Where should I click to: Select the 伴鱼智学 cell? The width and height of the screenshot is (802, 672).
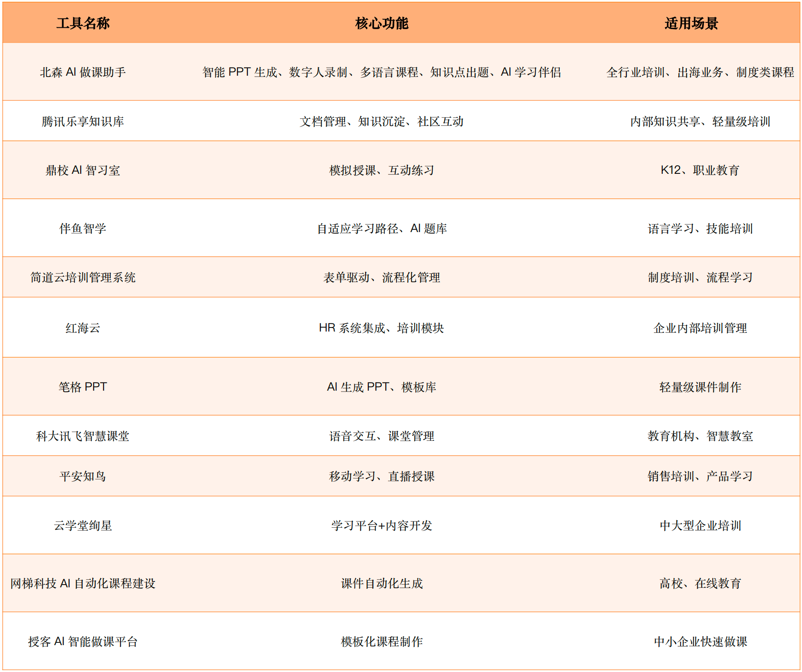click(83, 228)
